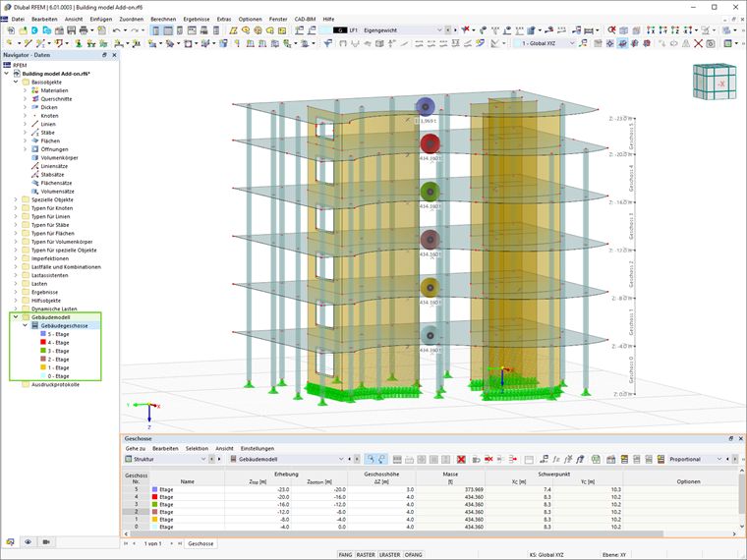Click the red color swatch of Etage 4 row
Screen dimensions: 747x560
click(154, 496)
